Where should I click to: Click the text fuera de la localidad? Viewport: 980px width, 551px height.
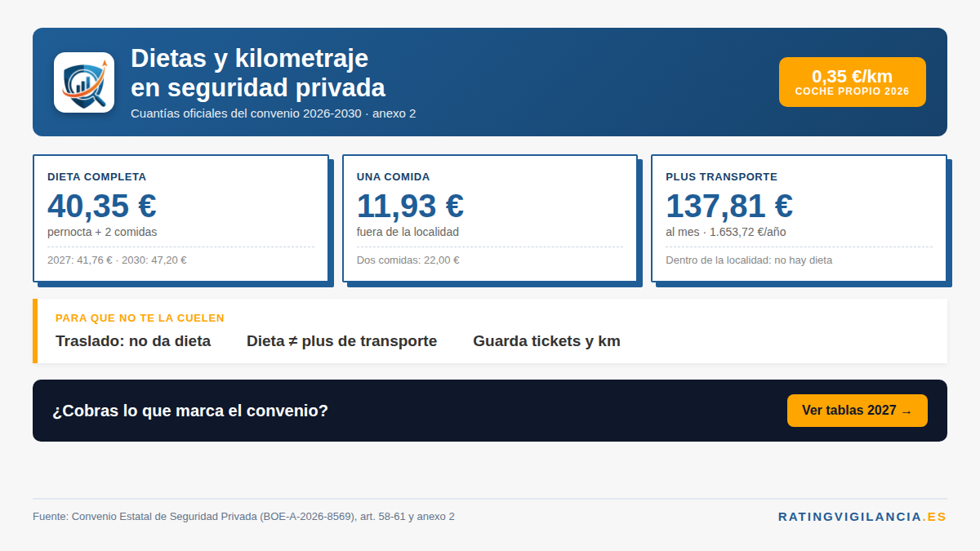click(x=408, y=232)
